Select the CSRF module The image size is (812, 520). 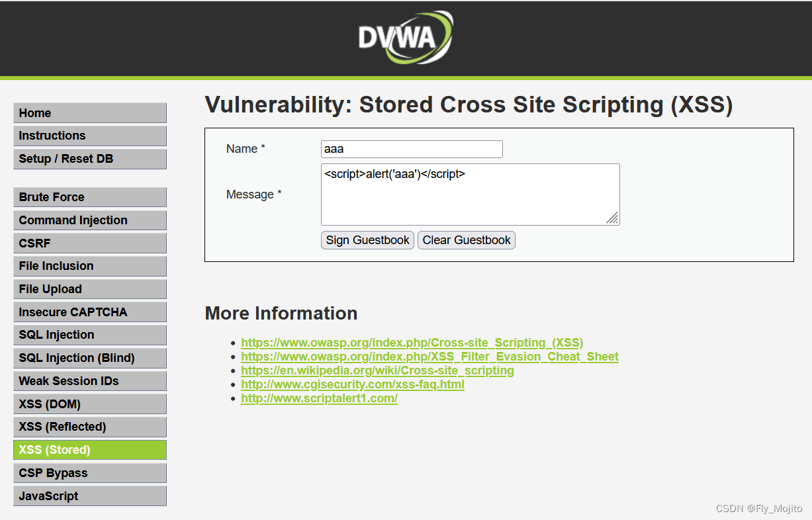(89, 243)
